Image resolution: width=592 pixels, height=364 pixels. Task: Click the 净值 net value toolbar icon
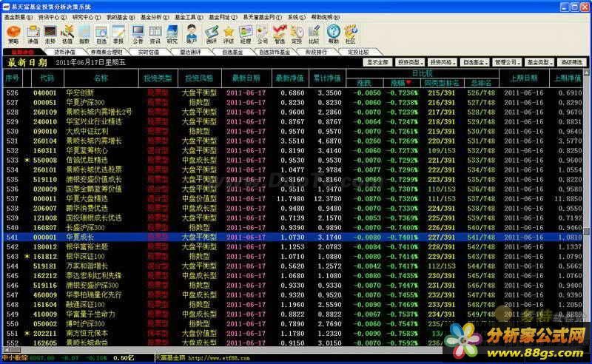pos(33,34)
